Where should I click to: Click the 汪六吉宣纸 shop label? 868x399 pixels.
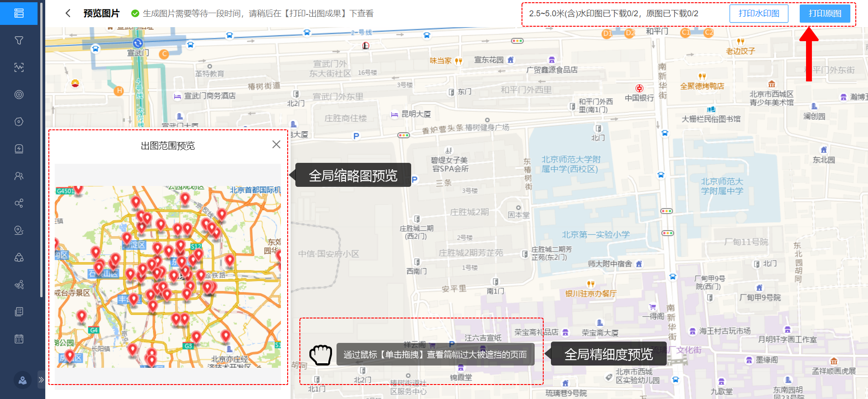tap(483, 338)
